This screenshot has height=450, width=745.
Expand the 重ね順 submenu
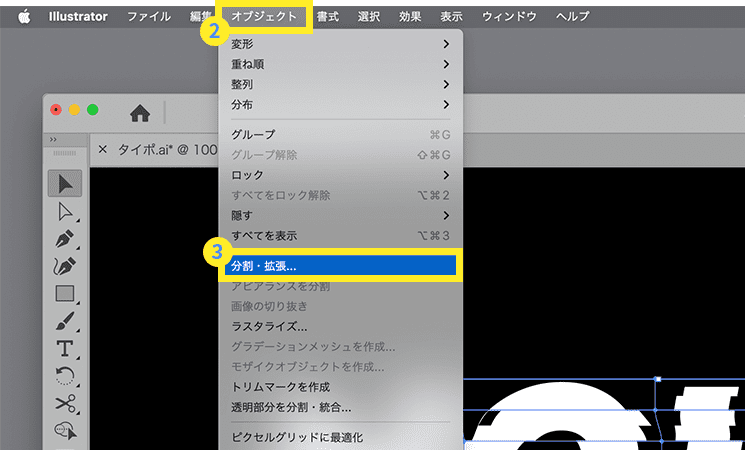pyautogui.click(x=340, y=64)
